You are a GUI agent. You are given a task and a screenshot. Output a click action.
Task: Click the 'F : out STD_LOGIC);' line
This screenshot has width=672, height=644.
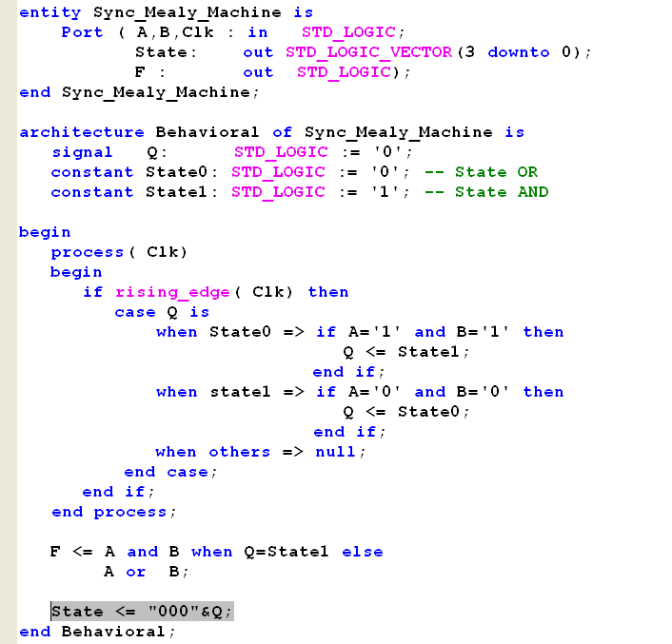coord(272,72)
